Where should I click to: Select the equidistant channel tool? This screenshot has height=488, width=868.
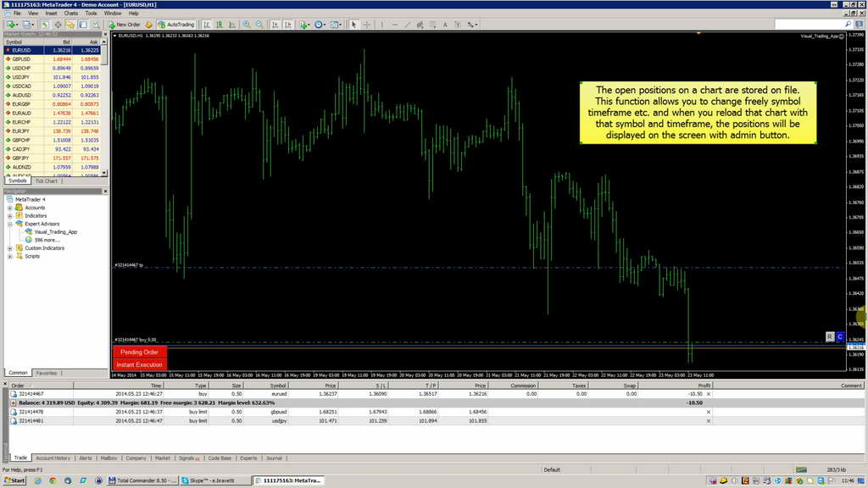point(420,25)
